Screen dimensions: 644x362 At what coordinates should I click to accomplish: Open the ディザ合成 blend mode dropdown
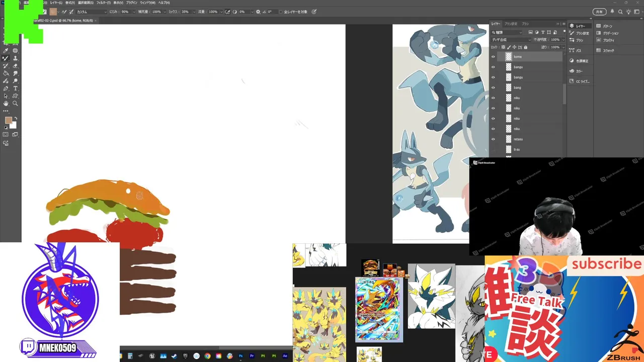(511, 40)
